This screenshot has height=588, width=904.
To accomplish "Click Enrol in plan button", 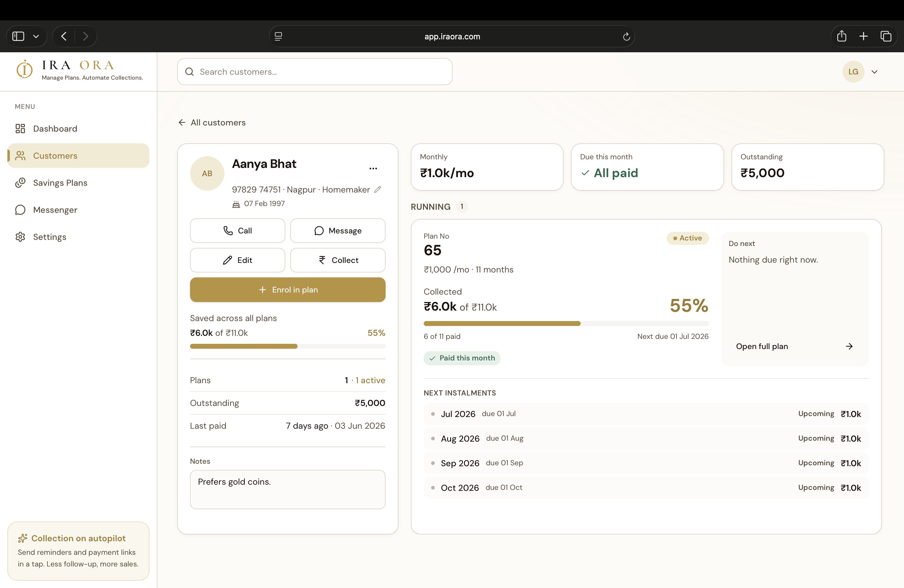I will click(x=287, y=289).
